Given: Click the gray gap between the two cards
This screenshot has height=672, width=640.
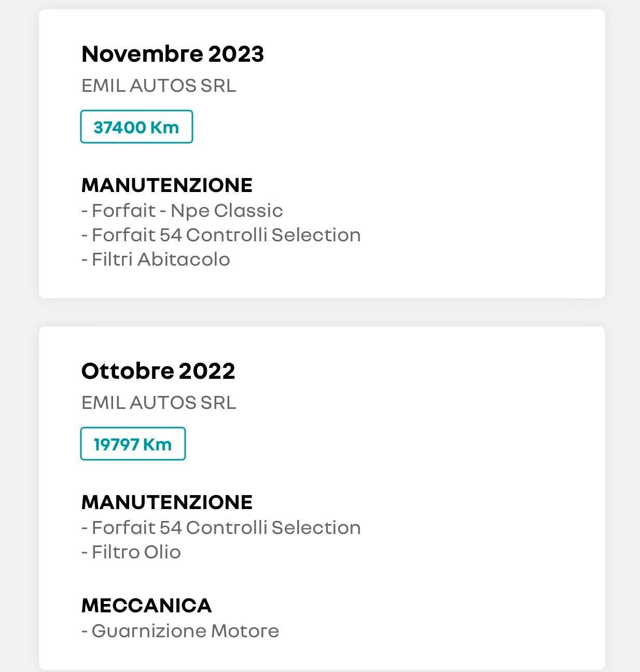Looking at the screenshot, I should coord(322,312).
